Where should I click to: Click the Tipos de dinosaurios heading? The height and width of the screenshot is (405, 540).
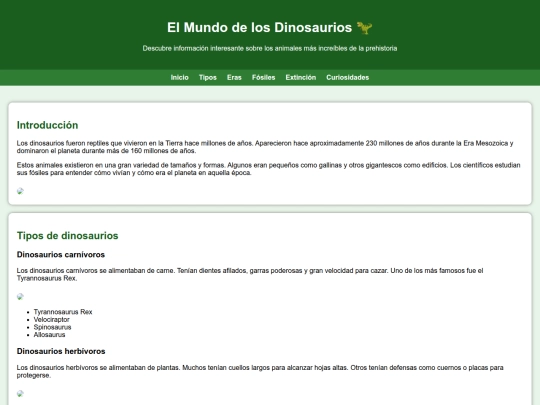click(68, 236)
